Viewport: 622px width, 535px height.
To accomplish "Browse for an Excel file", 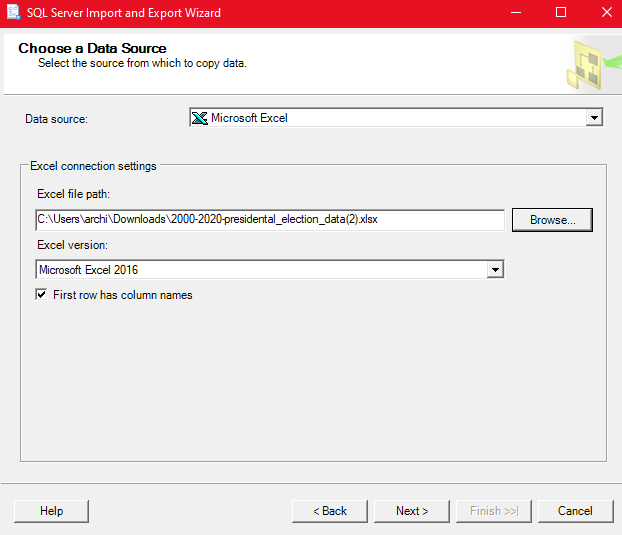I will click(x=552, y=220).
